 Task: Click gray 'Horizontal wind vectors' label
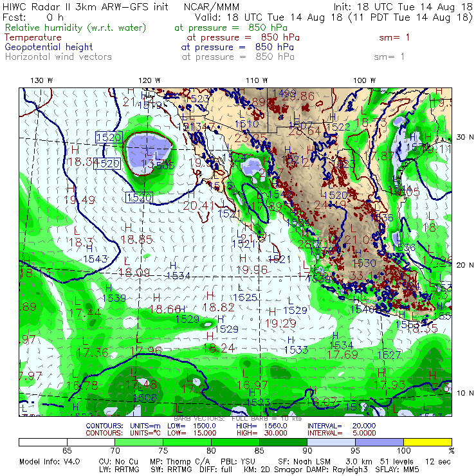pyautogui.click(x=59, y=57)
